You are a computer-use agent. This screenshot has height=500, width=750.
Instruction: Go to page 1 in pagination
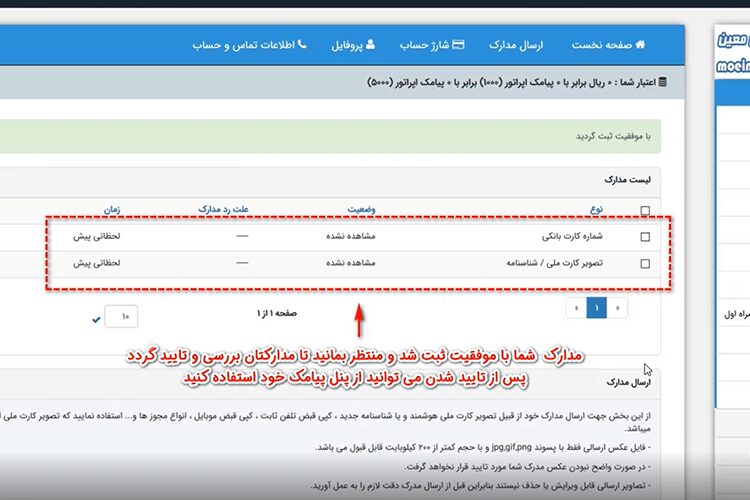tap(596, 308)
